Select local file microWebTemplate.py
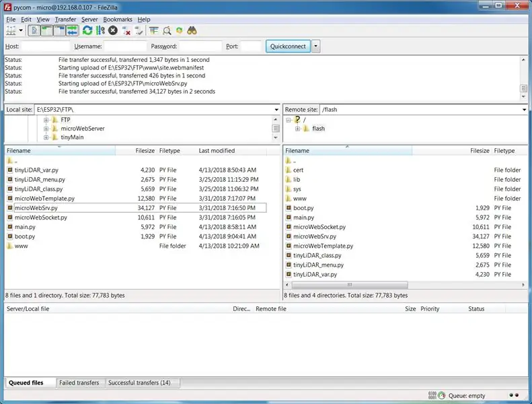 coord(135,199)
